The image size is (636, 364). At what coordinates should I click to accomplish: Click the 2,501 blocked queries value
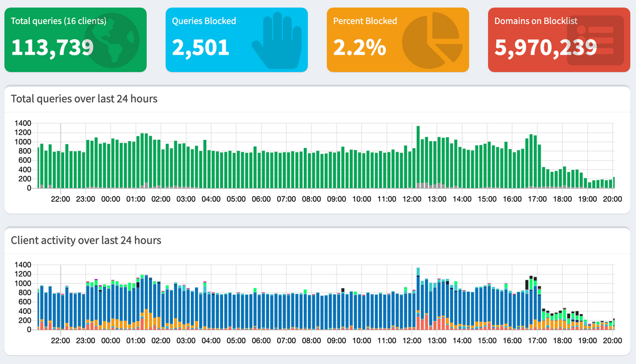tap(200, 47)
